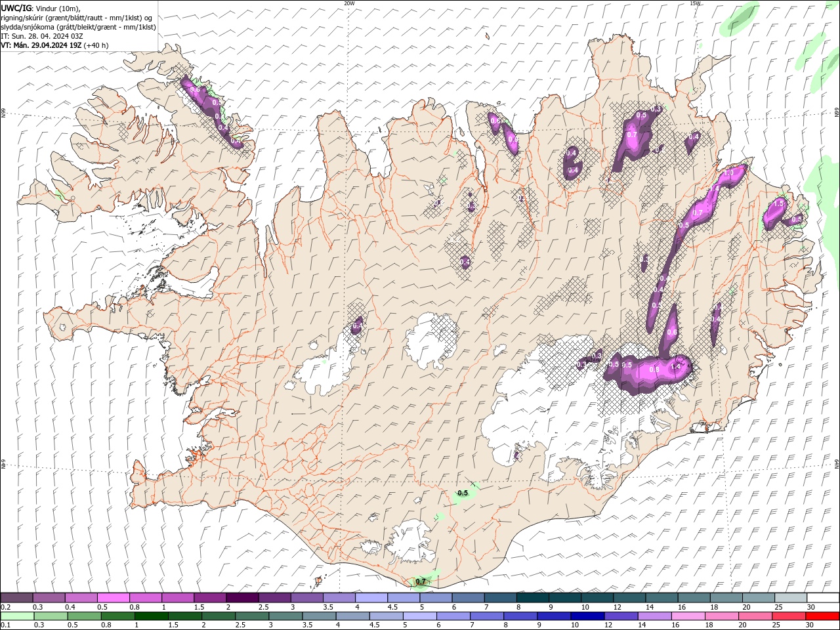Select the upper legend swatch starting at 14
Viewport: 840px width, 630px height.
[x=663, y=598]
